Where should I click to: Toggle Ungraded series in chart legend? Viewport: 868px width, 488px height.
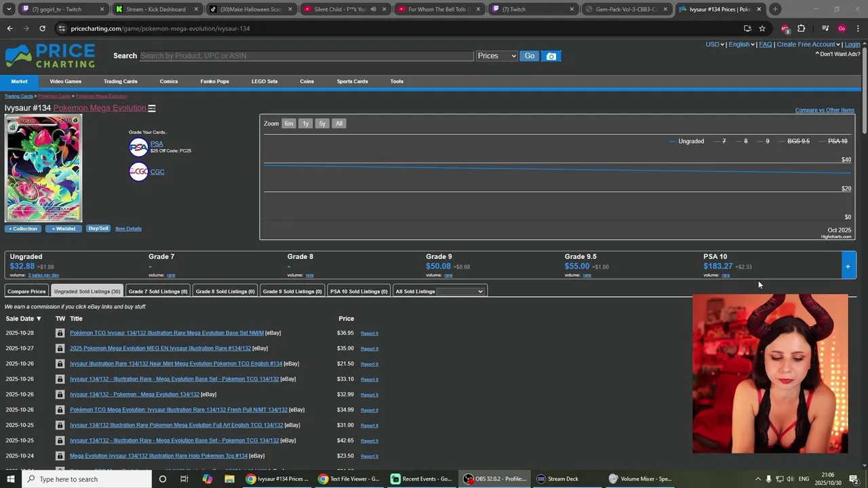(x=686, y=141)
